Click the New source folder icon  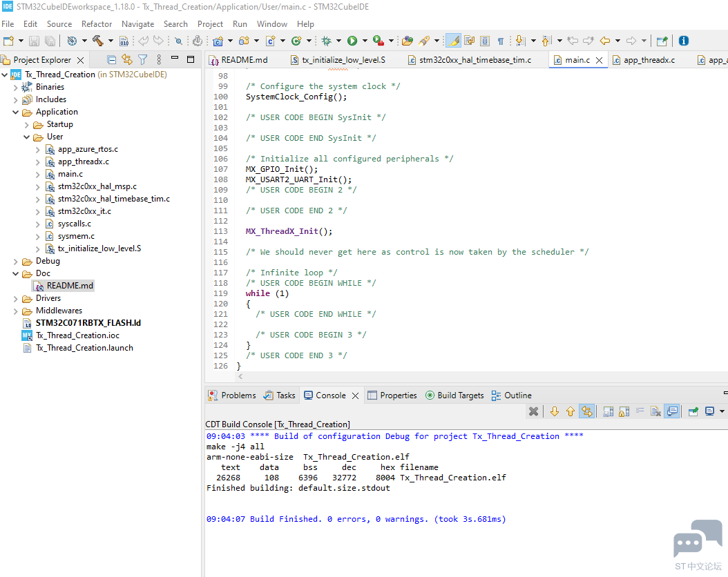pos(245,41)
